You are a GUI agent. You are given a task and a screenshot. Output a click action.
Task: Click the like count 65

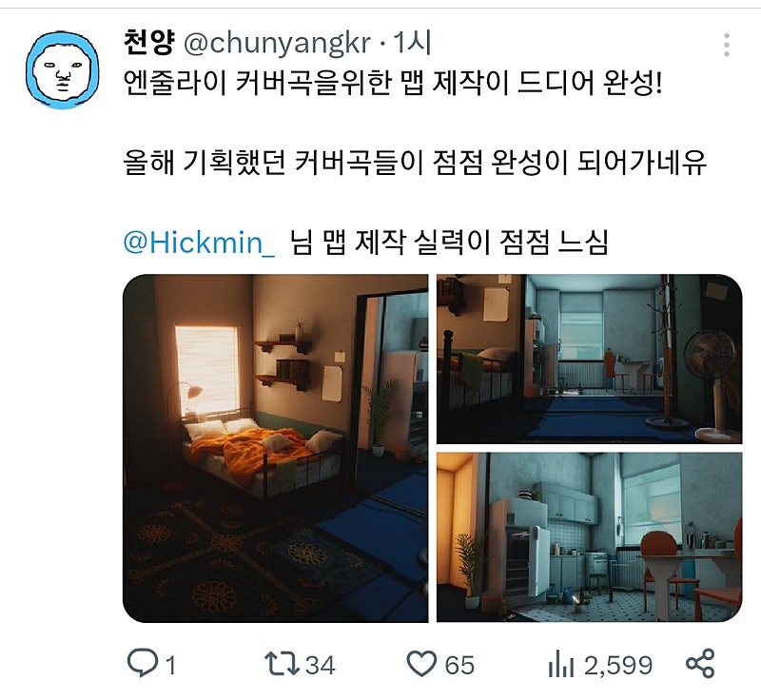click(459, 665)
